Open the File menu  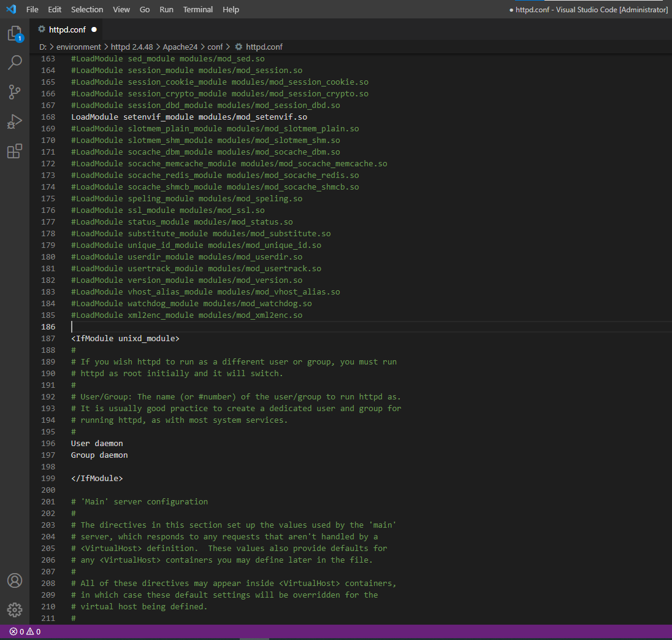tap(32, 9)
